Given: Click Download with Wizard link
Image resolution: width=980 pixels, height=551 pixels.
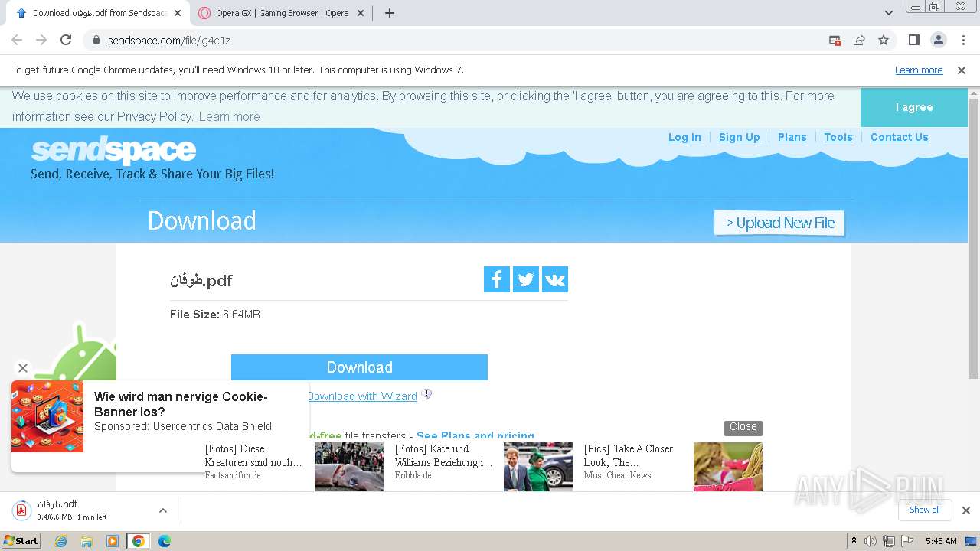Looking at the screenshot, I should (362, 396).
